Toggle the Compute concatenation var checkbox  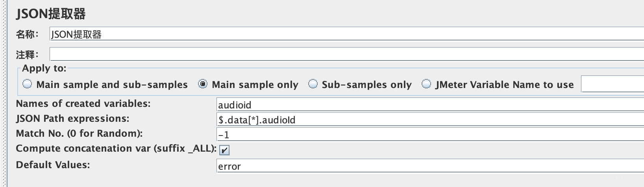click(x=224, y=150)
